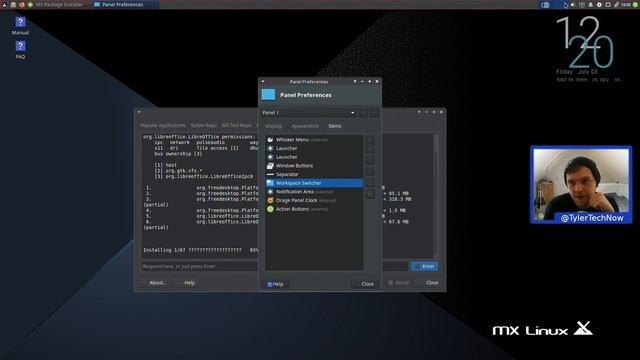Open Stable Repo tab in Package Installer
The height and width of the screenshot is (360, 640).
(204, 126)
